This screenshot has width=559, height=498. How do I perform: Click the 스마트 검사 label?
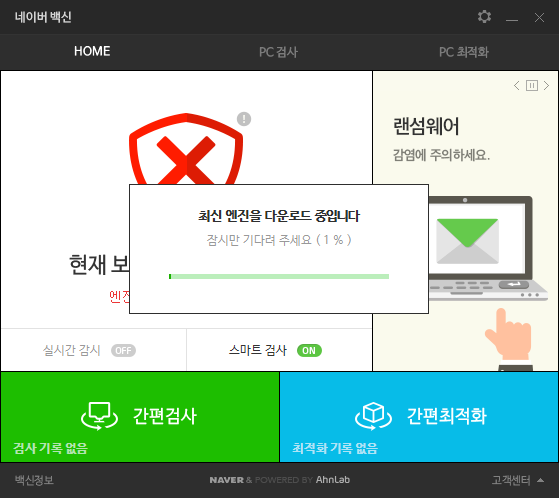click(x=258, y=350)
